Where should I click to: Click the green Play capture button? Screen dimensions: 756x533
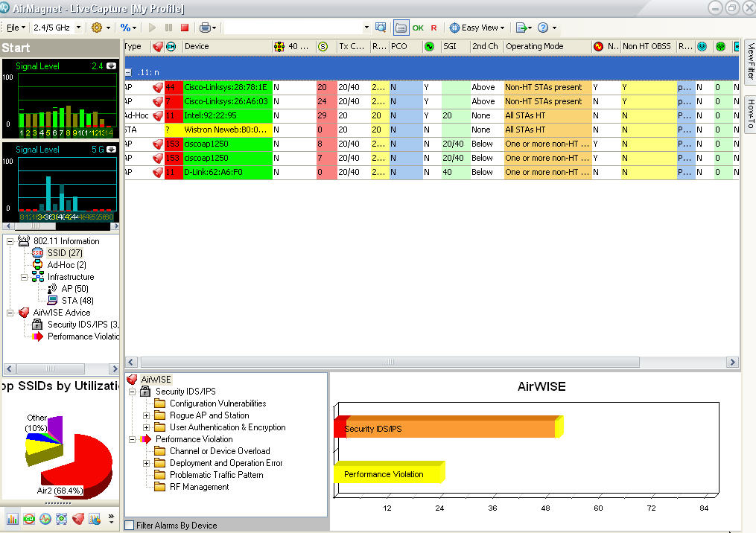pos(153,28)
